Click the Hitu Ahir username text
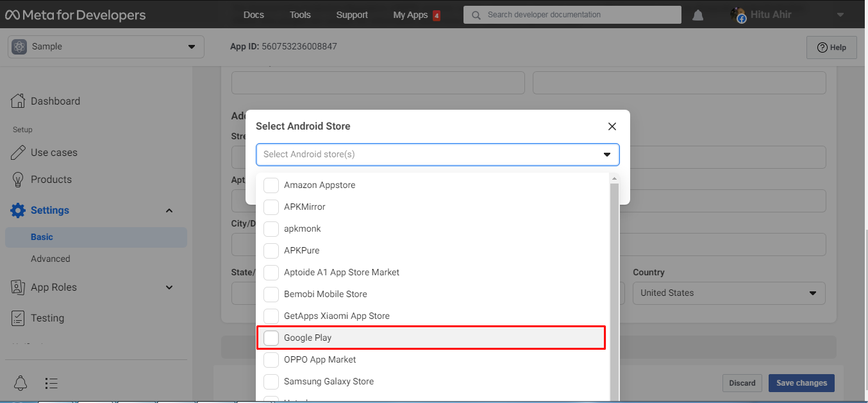This screenshot has width=868, height=403. click(x=771, y=15)
